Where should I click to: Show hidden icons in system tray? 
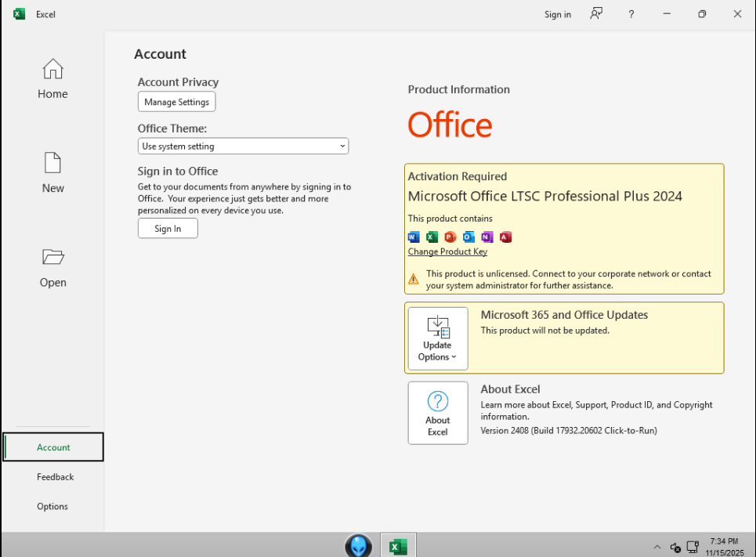[657, 547]
